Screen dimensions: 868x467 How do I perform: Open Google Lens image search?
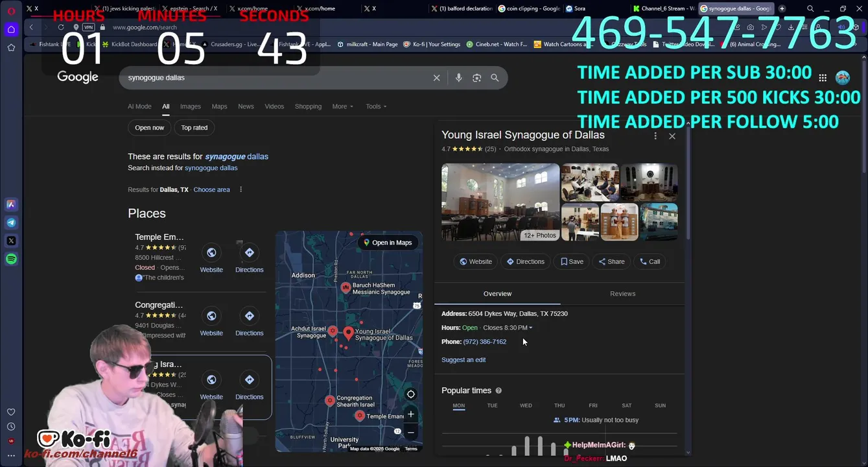point(476,78)
